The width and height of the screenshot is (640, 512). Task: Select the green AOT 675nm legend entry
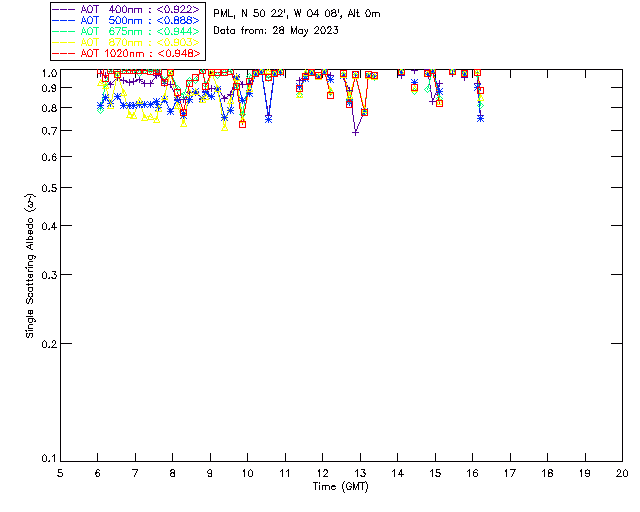[x=126, y=31]
